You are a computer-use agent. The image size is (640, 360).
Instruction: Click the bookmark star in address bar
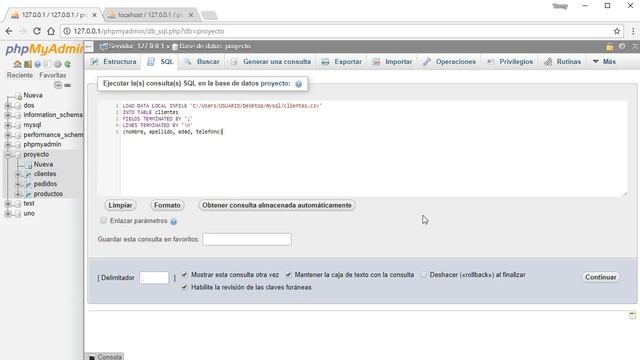pos(617,31)
